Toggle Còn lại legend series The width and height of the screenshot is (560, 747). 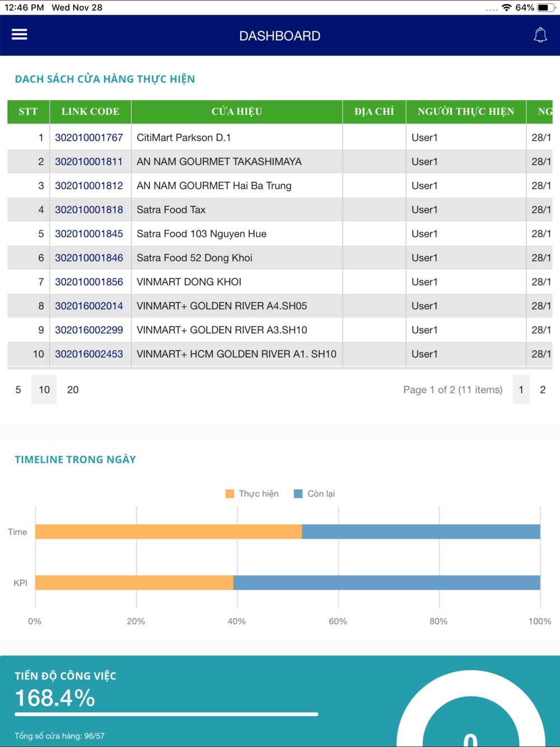(314, 494)
